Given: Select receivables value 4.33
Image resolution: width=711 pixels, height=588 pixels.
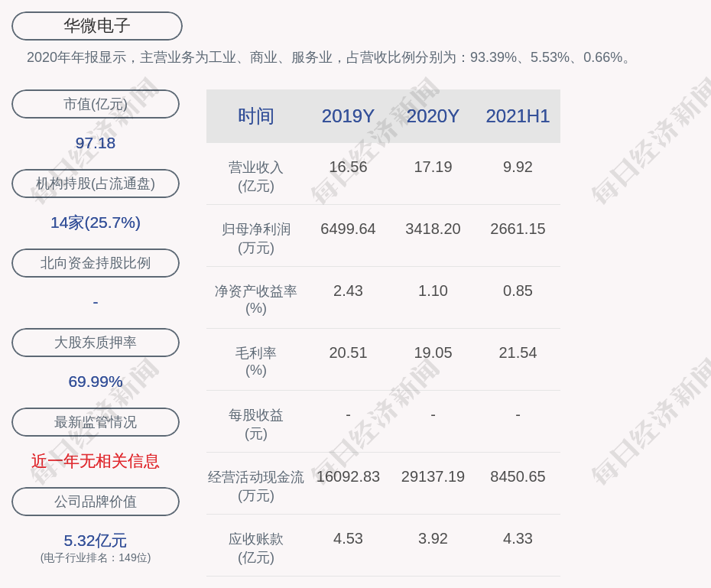Looking at the screenshot, I should point(518,538).
